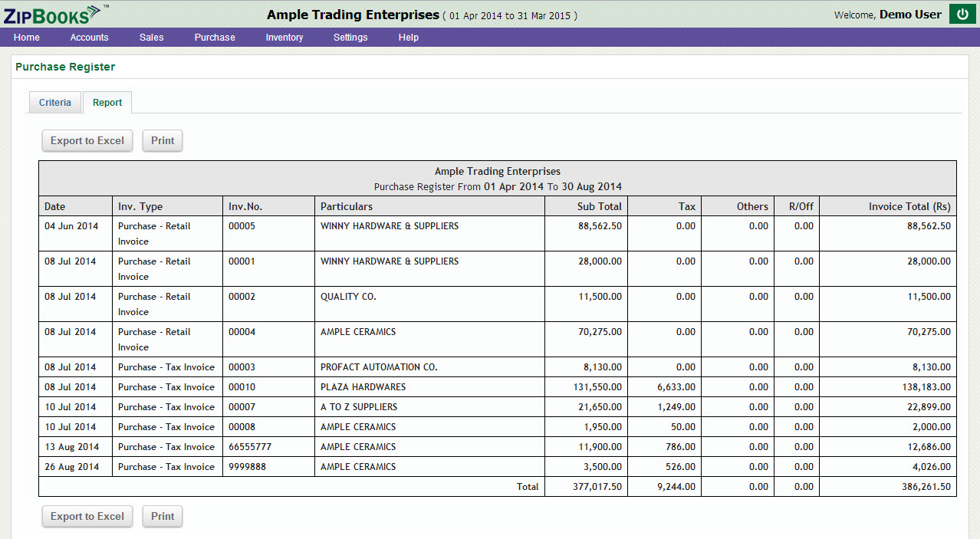Click the green power logout icon
This screenshot has height=539, width=980.
[962, 14]
